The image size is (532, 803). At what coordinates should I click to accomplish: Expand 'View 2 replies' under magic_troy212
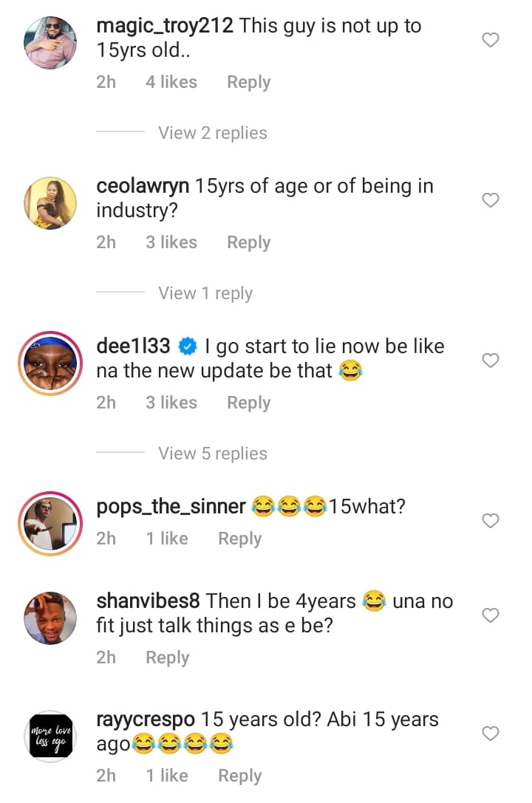(212, 133)
